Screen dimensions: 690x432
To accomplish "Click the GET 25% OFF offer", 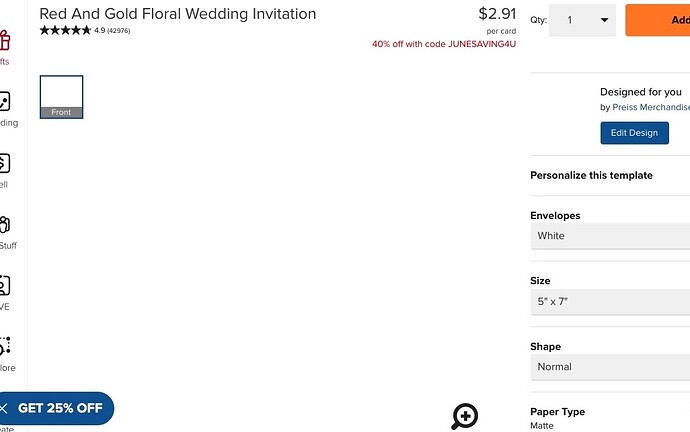I will pos(60,408).
